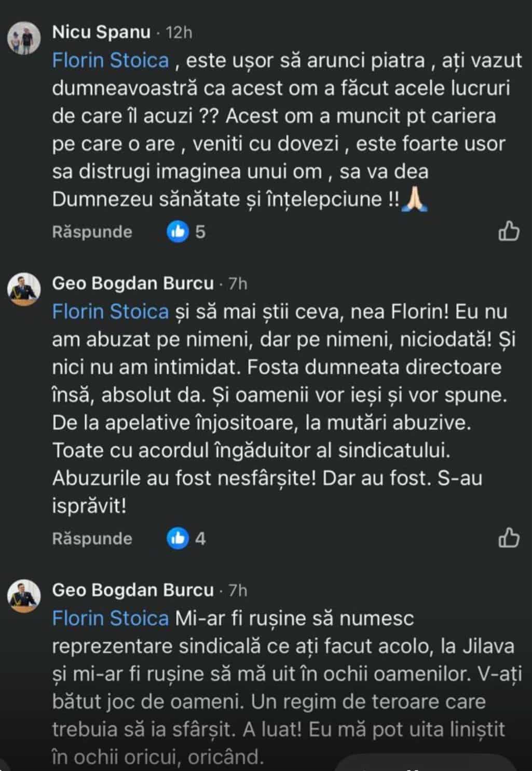The height and width of the screenshot is (771, 532).
Task: Click the reaction count 4
Action: [200, 538]
